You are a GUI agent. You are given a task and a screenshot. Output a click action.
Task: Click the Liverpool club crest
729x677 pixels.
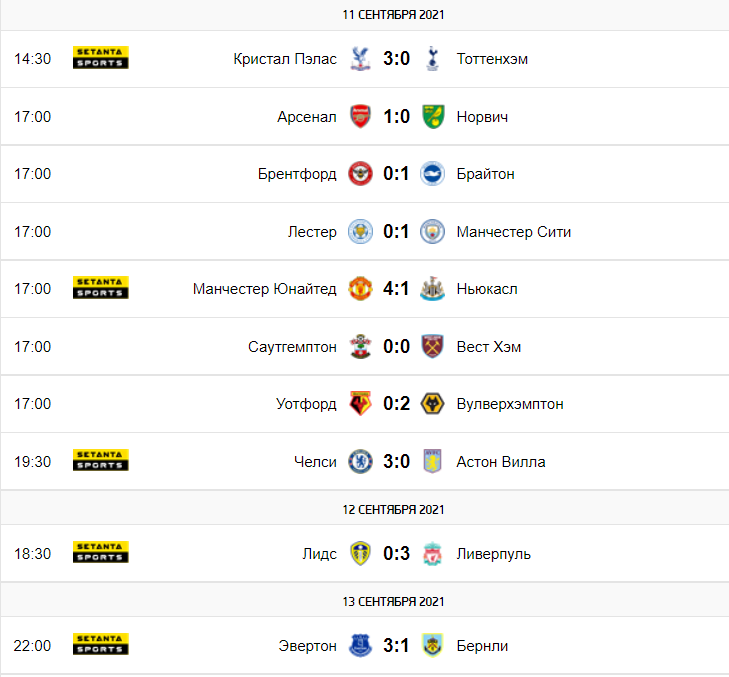pyautogui.click(x=432, y=553)
